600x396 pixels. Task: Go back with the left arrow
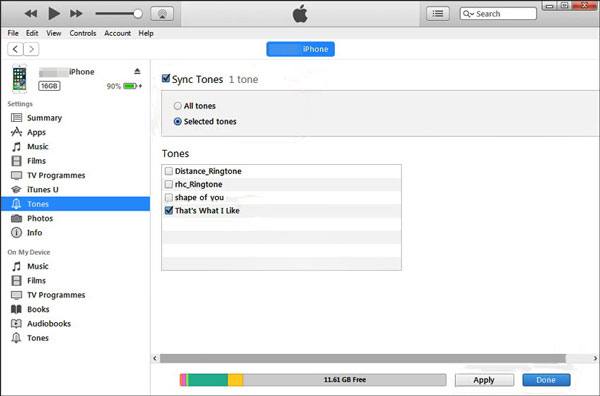coord(15,49)
